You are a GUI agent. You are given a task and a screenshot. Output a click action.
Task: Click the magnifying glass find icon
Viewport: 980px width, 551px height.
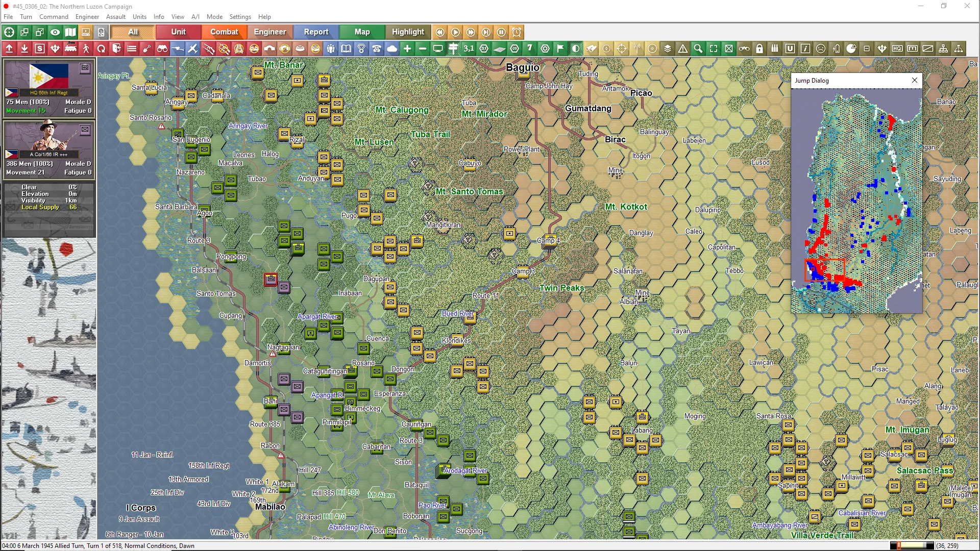698,49
